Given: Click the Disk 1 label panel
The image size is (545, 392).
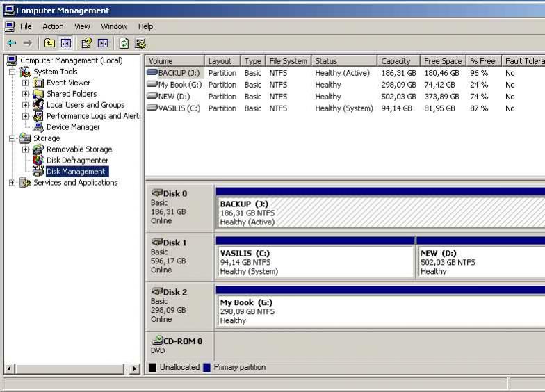Looking at the screenshot, I should pos(179,257).
